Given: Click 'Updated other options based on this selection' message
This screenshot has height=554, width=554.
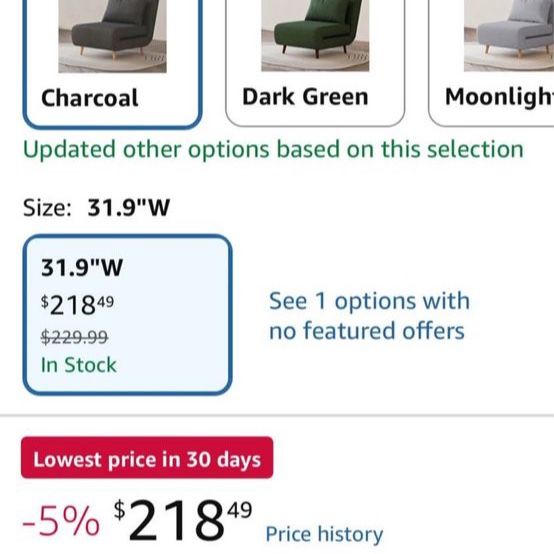Looking at the screenshot, I should (273, 150).
